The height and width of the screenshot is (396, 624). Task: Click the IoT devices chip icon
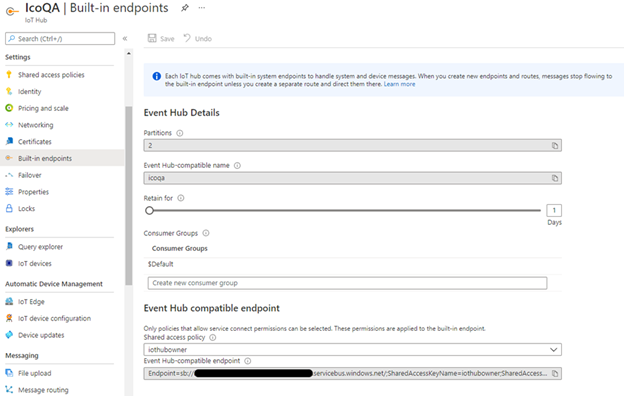(9, 263)
